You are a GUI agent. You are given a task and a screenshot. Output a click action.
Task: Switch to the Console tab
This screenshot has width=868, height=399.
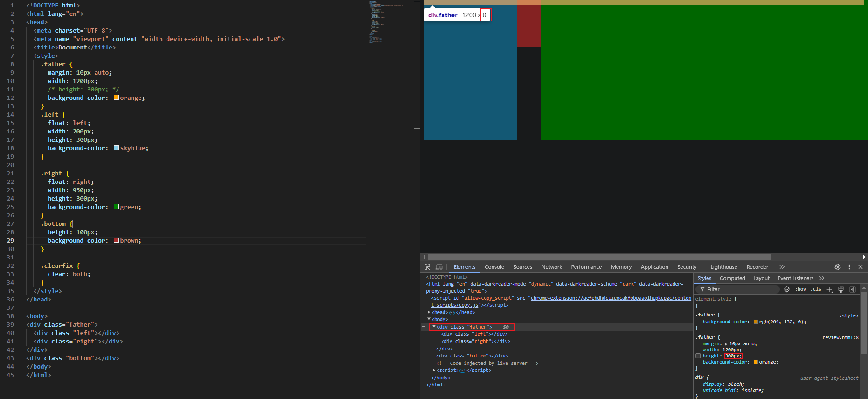[494, 267]
